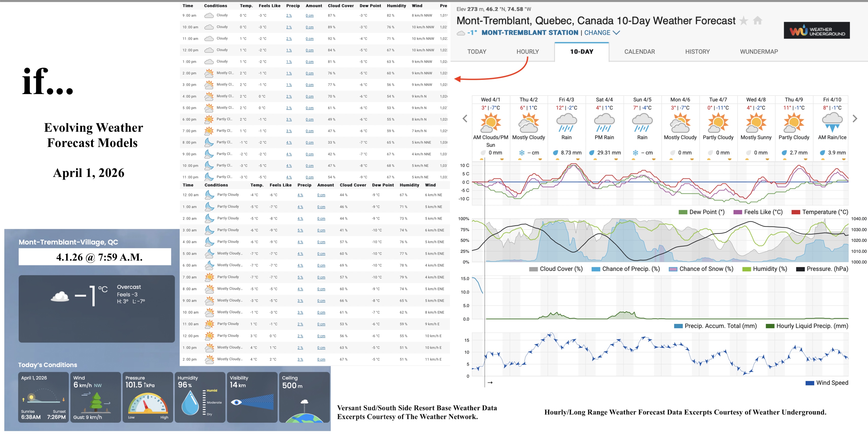868x442 pixels.
Task: Click the Weather Underground logo
Action: (x=817, y=30)
